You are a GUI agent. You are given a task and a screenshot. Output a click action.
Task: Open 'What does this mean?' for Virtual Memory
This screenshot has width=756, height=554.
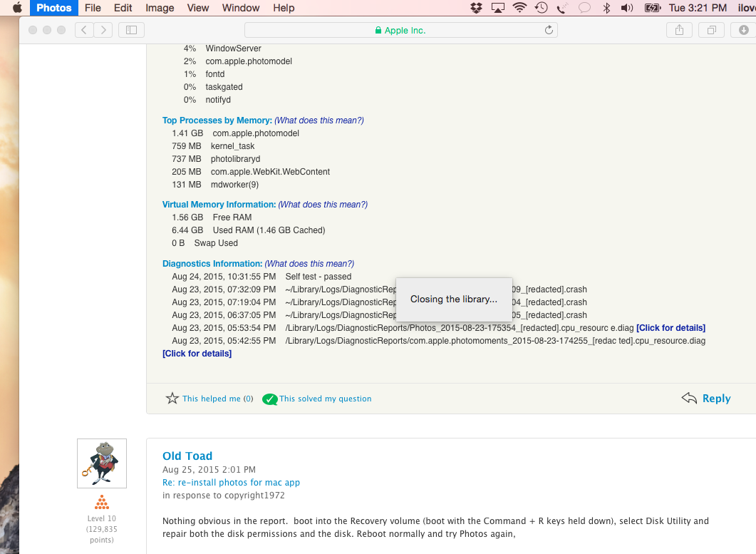(x=323, y=204)
